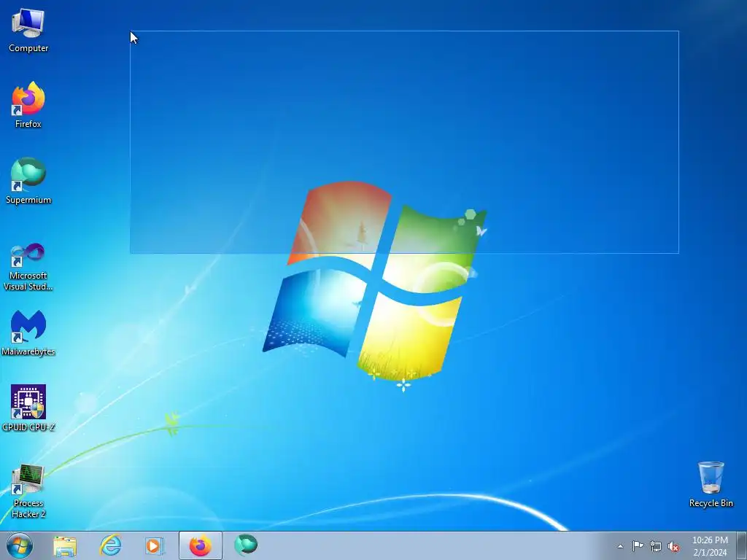Screen dimensions: 747x560
Task: Select the Malwarebytes desktop shortcut
Action: click(x=28, y=332)
